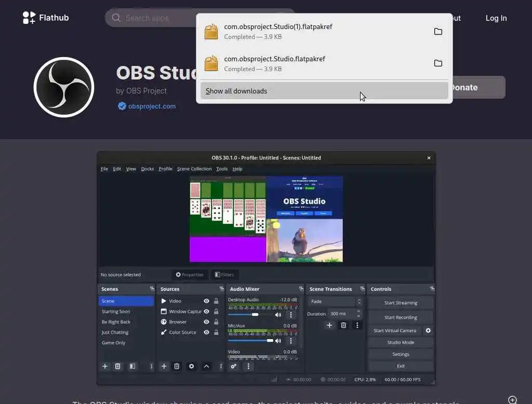Screen dimensions: 532x404
Task: Click the Controls dock pop-out icon
Action: click(432, 289)
